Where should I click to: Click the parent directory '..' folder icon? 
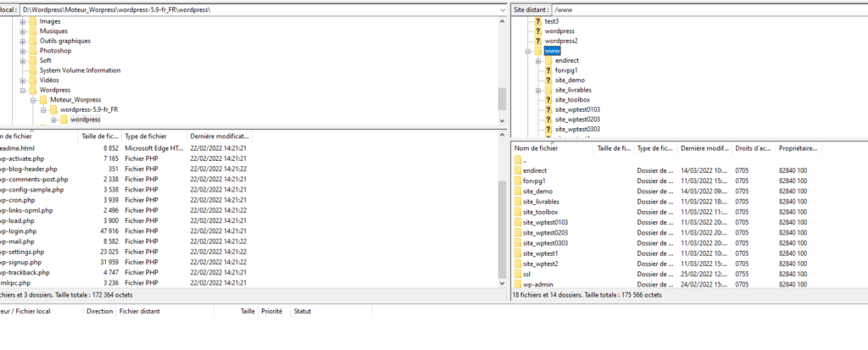517,160
